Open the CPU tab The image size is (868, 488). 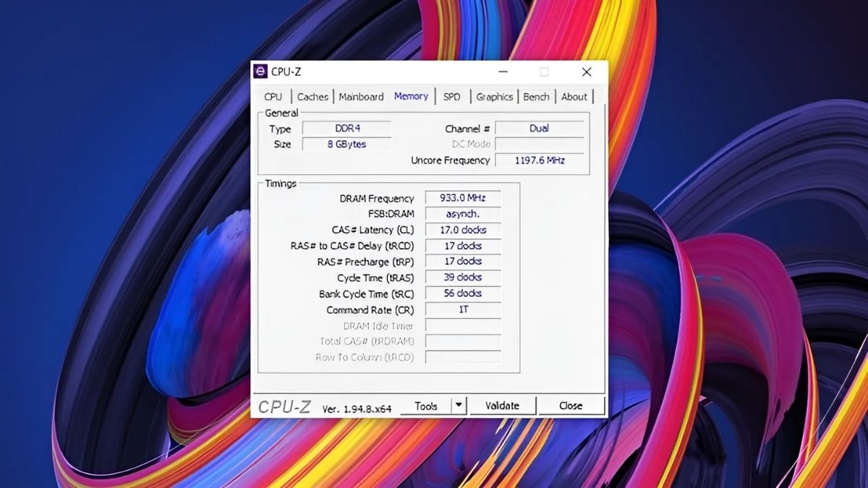point(273,96)
